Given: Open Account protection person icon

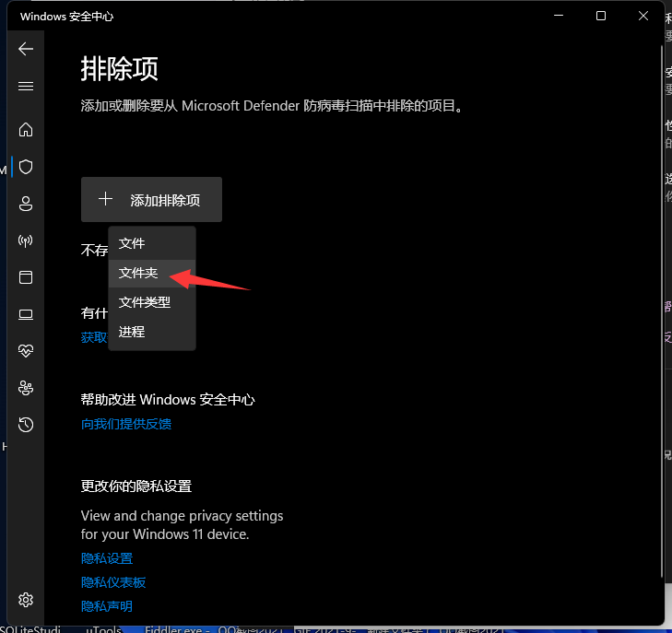Looking at the screenshot, I should click(26, 204).
